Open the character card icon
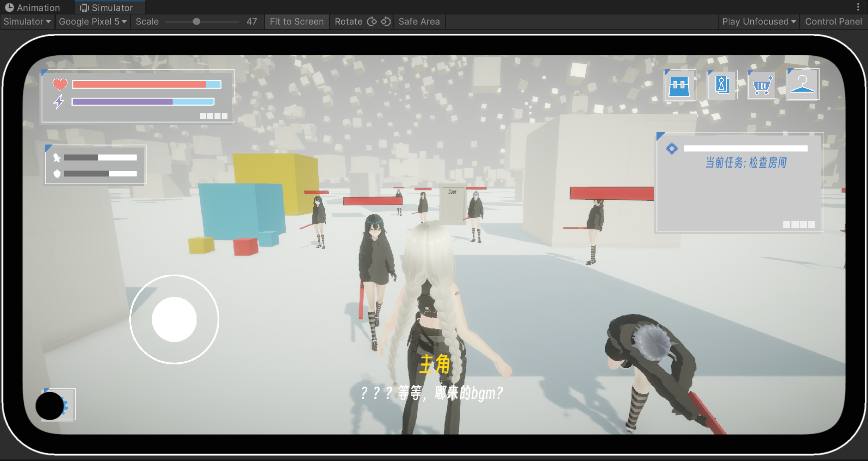The image size is (868, 461). (722, 85)
